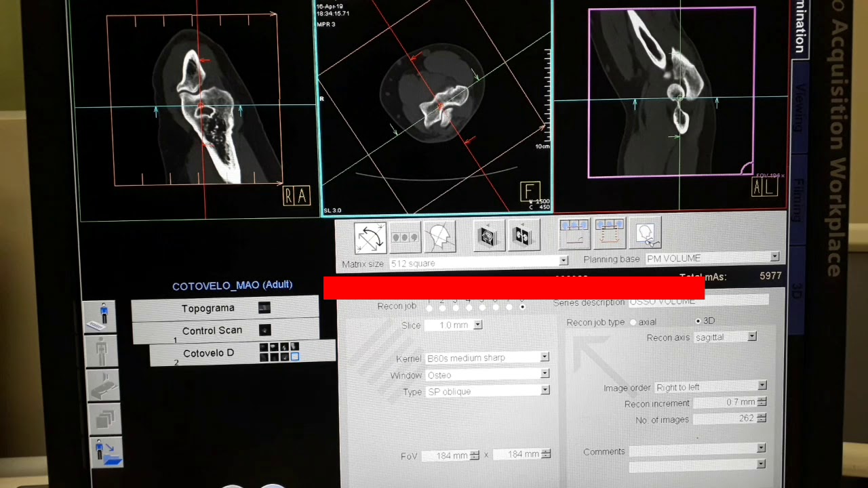Click the patient with folder icon

pyautogui.click(x=106, y=452)
